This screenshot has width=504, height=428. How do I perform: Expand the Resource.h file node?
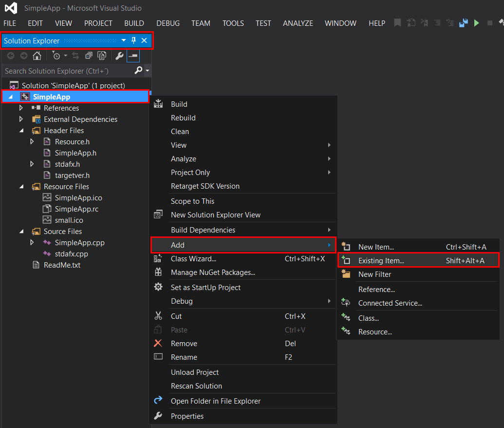point(32,141)
